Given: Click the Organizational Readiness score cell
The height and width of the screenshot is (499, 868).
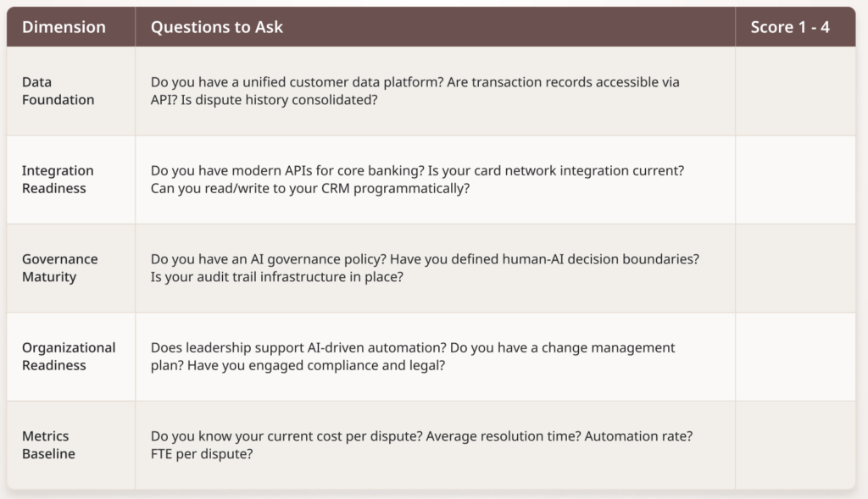Looking at the screenshot, I should pos(794,357).
